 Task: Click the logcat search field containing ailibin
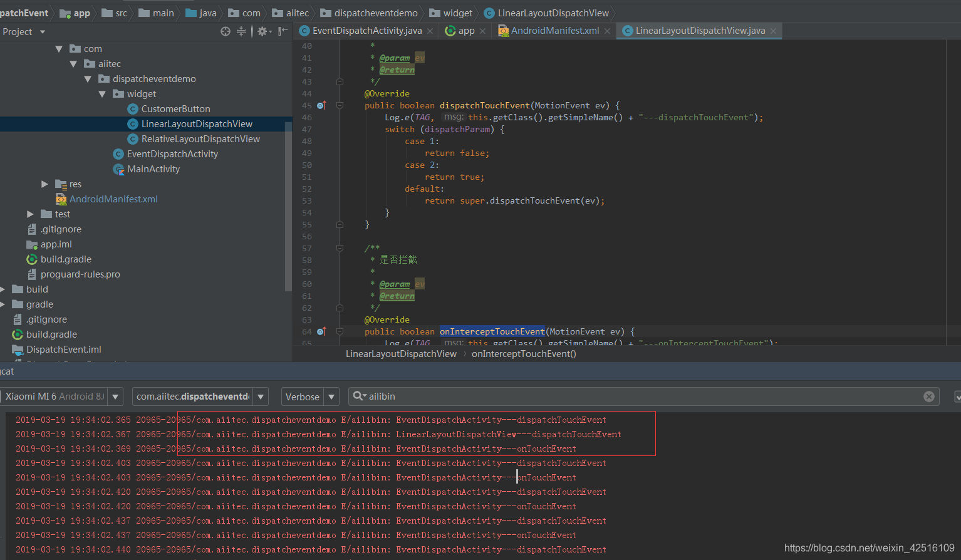[643, 397]
